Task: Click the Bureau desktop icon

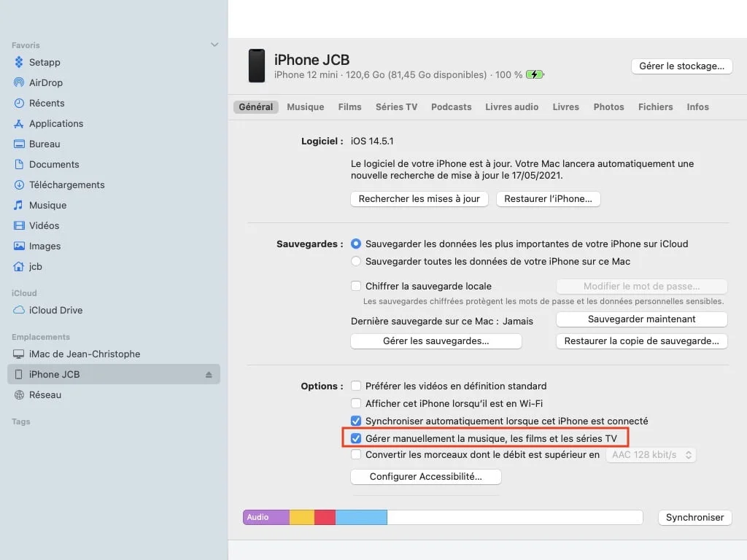Action: pyautogui.click(x=18, y=144)
